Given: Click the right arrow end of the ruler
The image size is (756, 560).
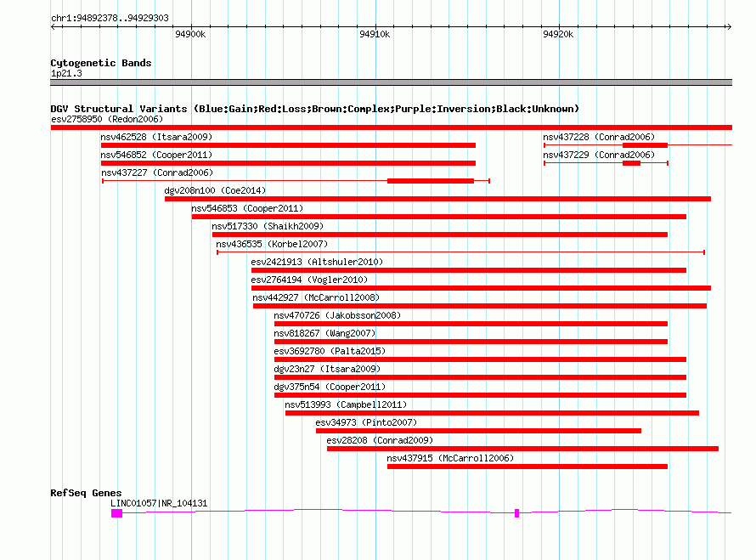Looking at the screenshot, I should click(729, 26).
